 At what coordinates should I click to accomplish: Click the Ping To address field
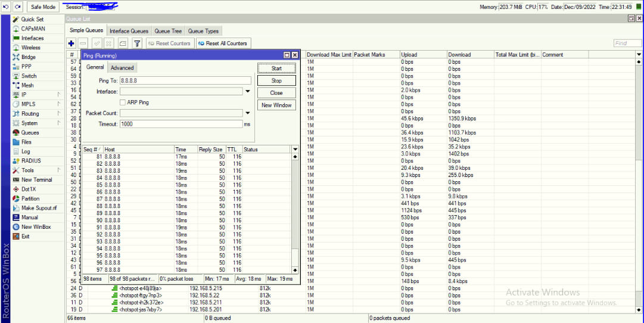(185, 80)
